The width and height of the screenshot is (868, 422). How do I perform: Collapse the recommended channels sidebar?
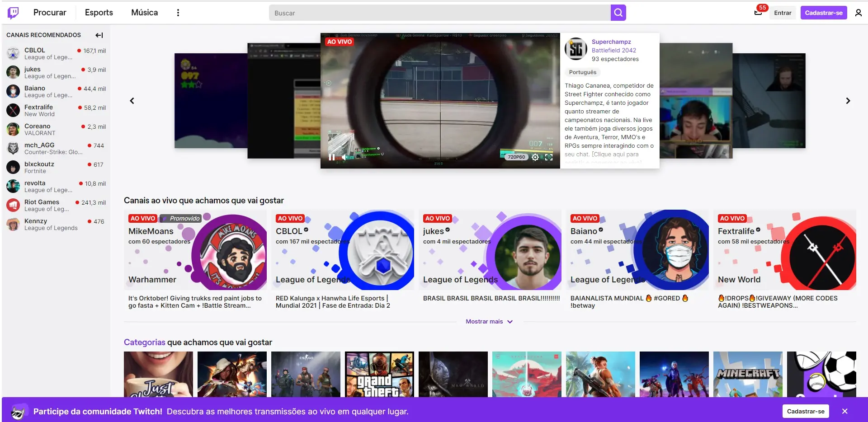99,35
